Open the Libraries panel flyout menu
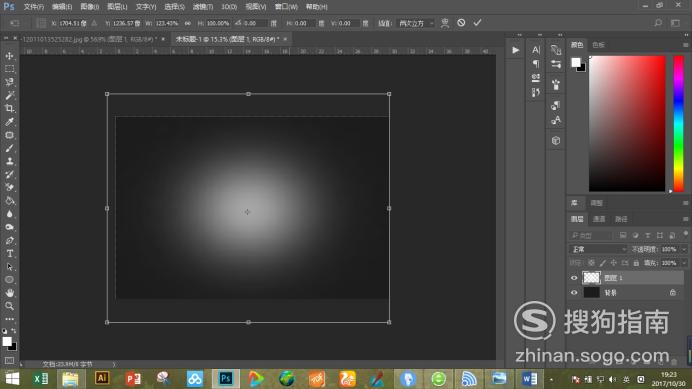692x389 pixels. coord(685,203)
